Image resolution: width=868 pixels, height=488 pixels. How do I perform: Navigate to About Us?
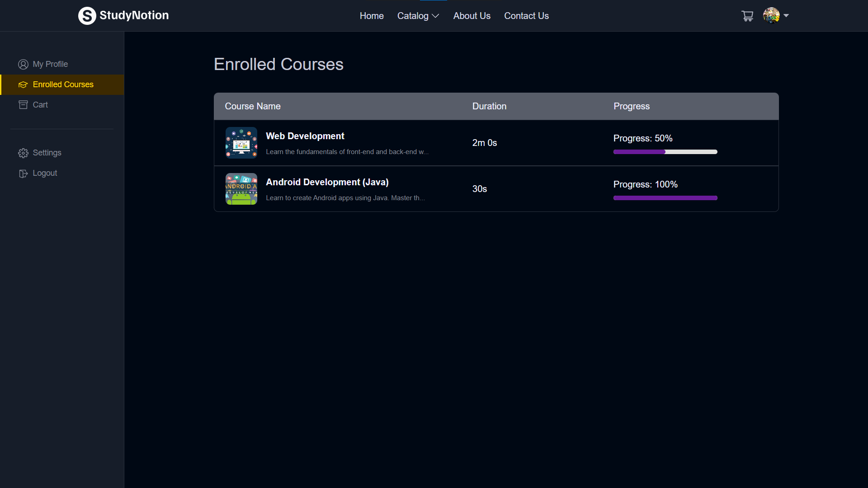point(472,16)
